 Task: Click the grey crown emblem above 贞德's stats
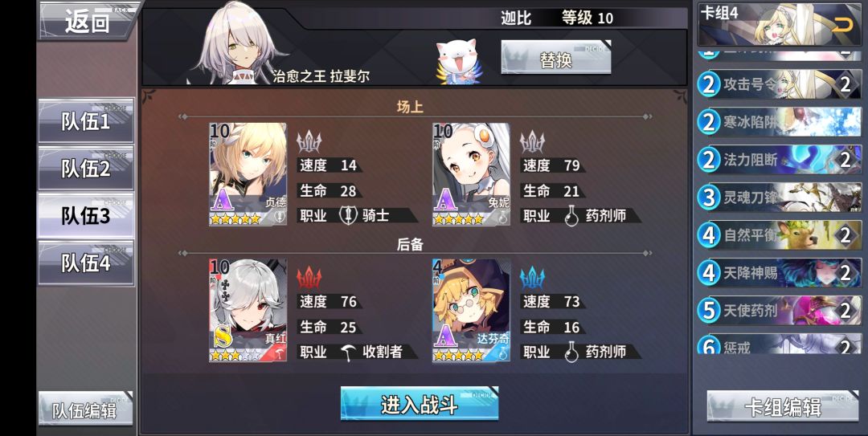coord(309,141)
